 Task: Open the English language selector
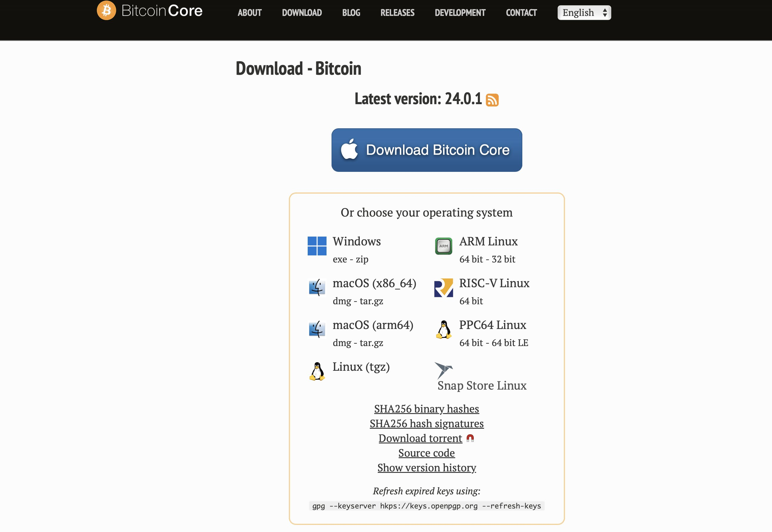pyautogui.click(x=584, y=12)
